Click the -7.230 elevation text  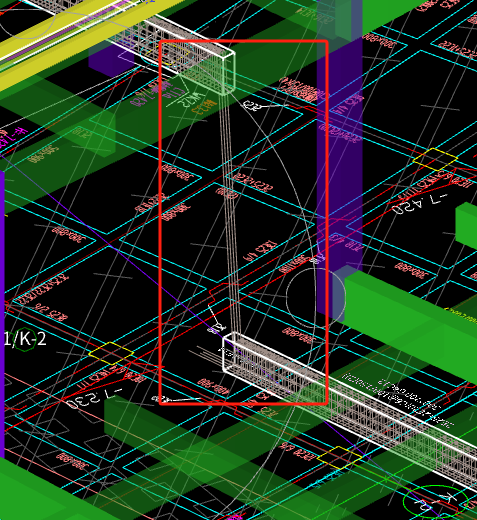[94, 398]
